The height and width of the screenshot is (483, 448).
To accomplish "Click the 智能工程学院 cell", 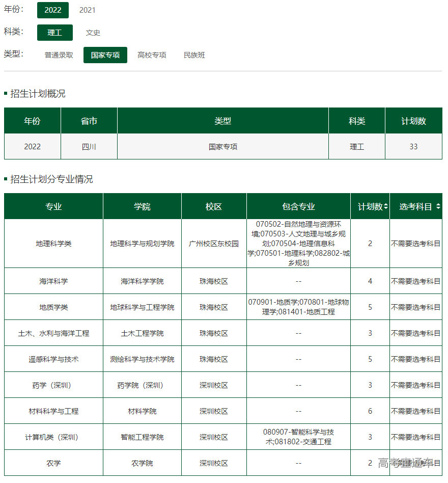I will click(x=142, y=437).
